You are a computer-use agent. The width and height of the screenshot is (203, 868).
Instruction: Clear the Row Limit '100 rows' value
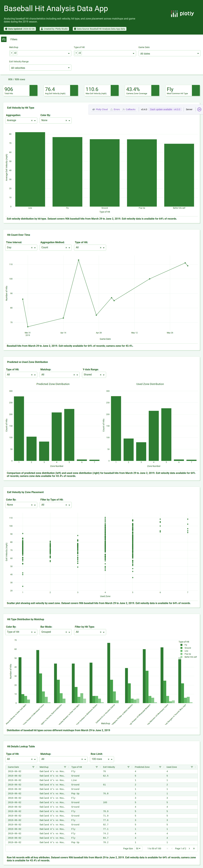tap(109, 759)
